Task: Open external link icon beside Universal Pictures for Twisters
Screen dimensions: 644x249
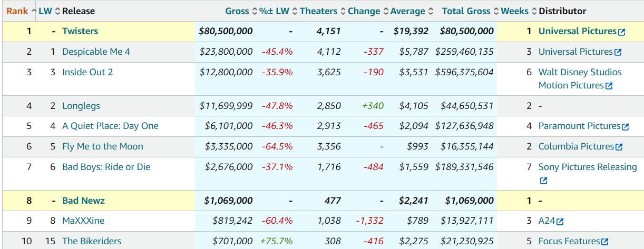Action: [x=621, y=32]
